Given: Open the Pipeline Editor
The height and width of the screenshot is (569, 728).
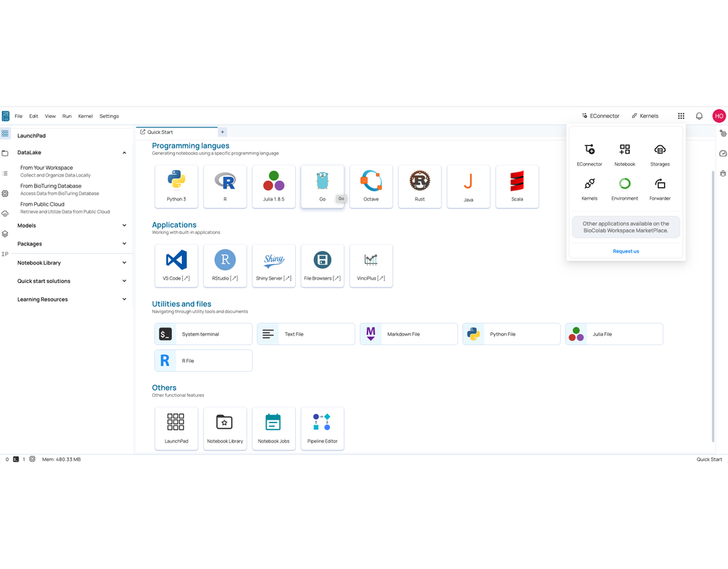Looking at the screenshot, I should point(322,428).
